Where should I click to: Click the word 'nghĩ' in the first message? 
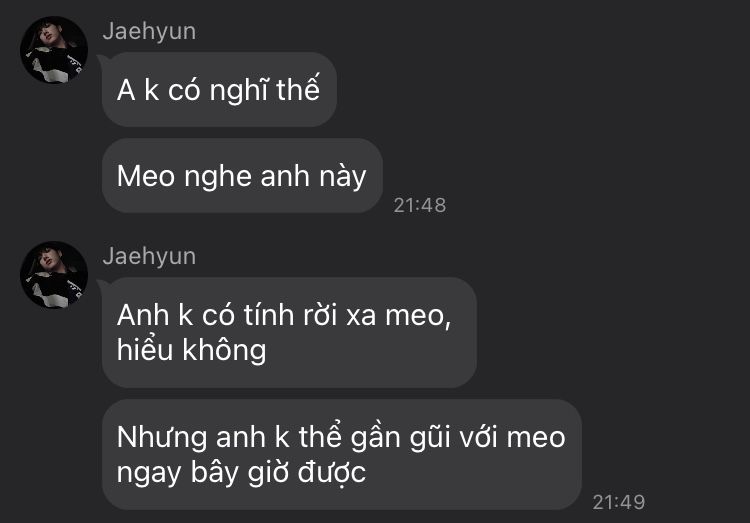pos(237,91)
